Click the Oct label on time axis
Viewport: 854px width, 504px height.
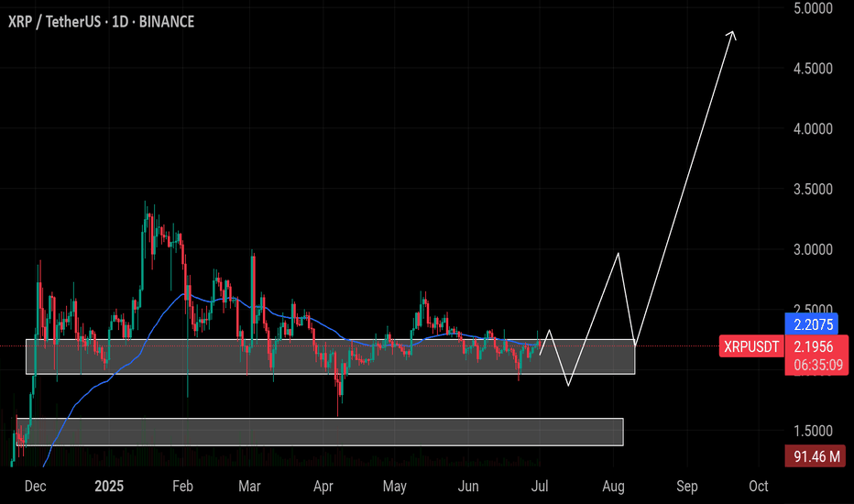pos(759,486)
